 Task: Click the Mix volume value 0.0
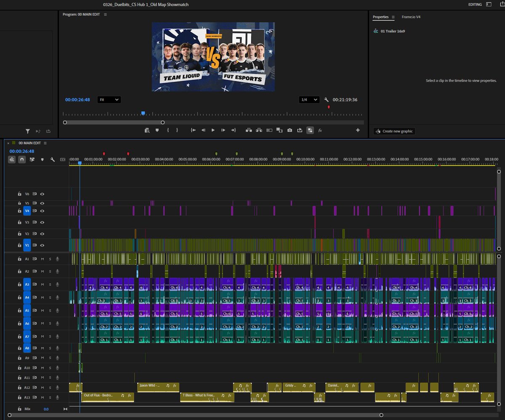(46, 409)
